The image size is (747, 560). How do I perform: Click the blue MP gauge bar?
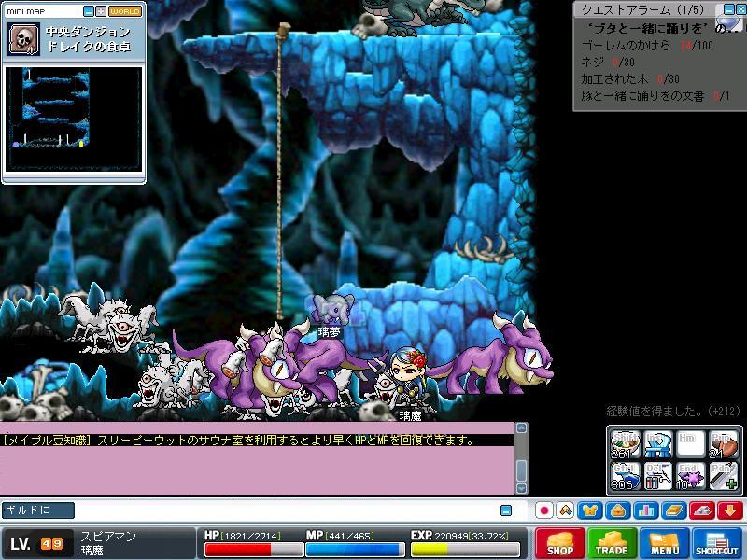point(355,550)
